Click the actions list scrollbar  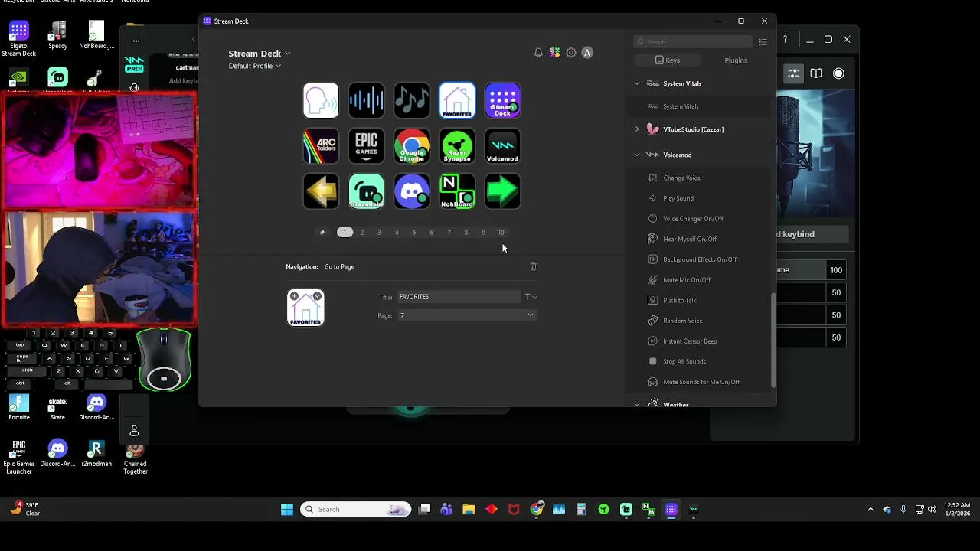click(x=773, y=340)
